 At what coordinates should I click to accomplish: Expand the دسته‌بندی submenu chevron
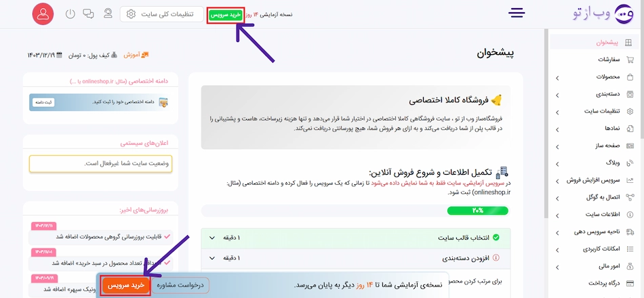click(557, 95)
